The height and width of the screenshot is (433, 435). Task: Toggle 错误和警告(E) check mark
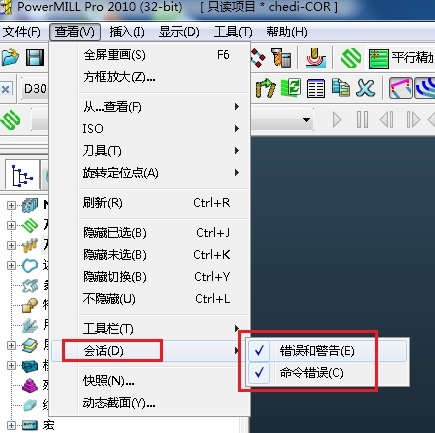pos(259,351)
